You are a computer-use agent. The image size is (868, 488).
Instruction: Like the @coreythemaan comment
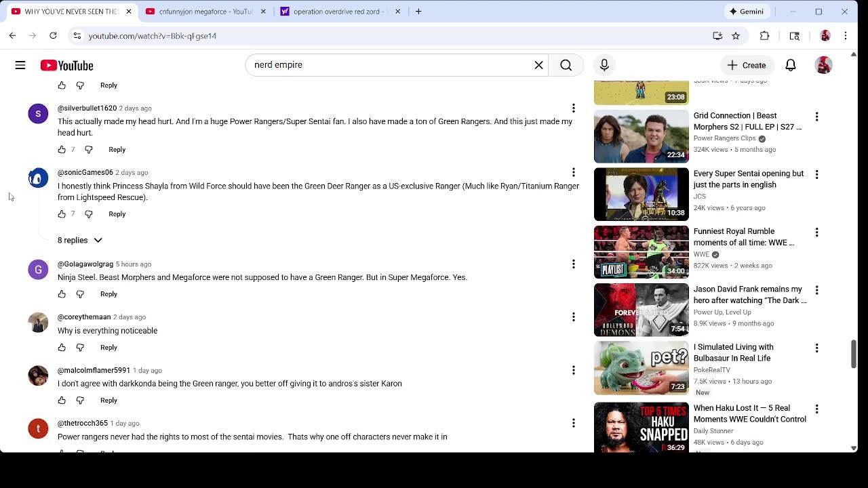62,347
